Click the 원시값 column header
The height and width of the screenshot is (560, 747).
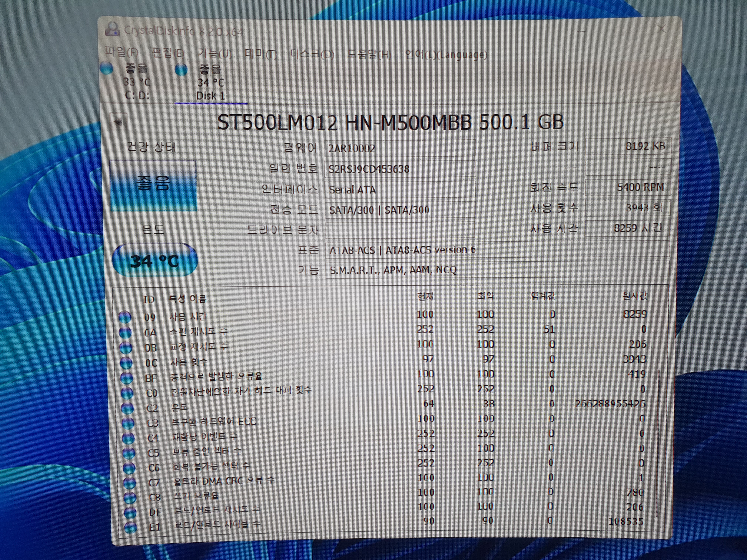pyautogui.click(x=635, y=296)
